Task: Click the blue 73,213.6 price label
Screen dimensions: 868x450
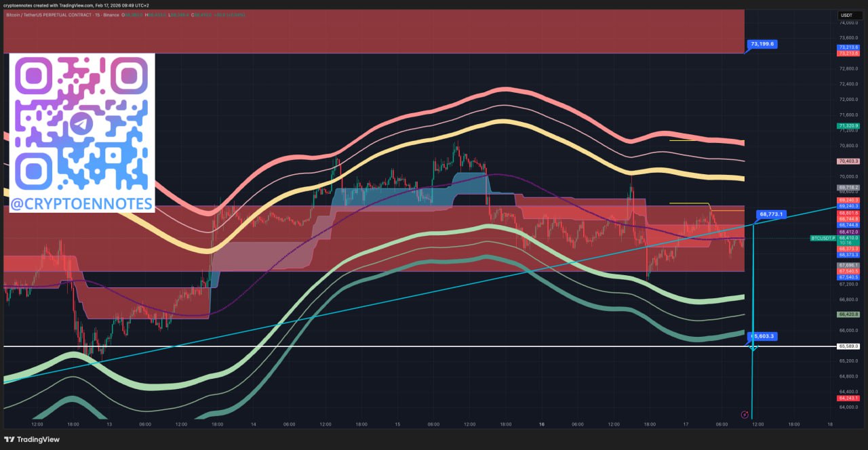Action: click(848, 47)
